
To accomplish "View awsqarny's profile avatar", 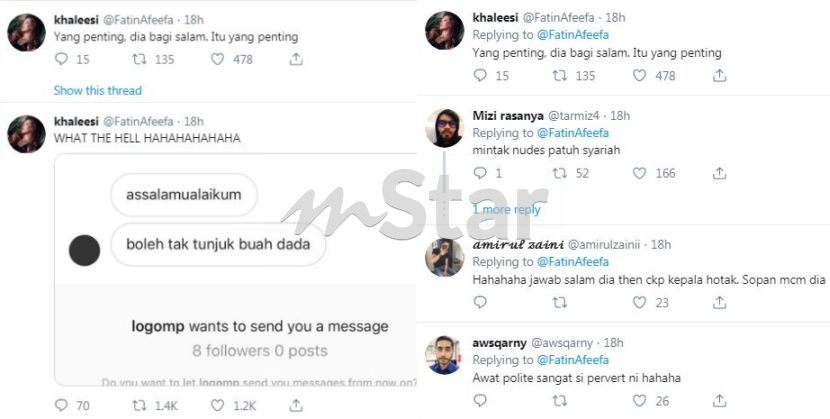I will point(445,355).
